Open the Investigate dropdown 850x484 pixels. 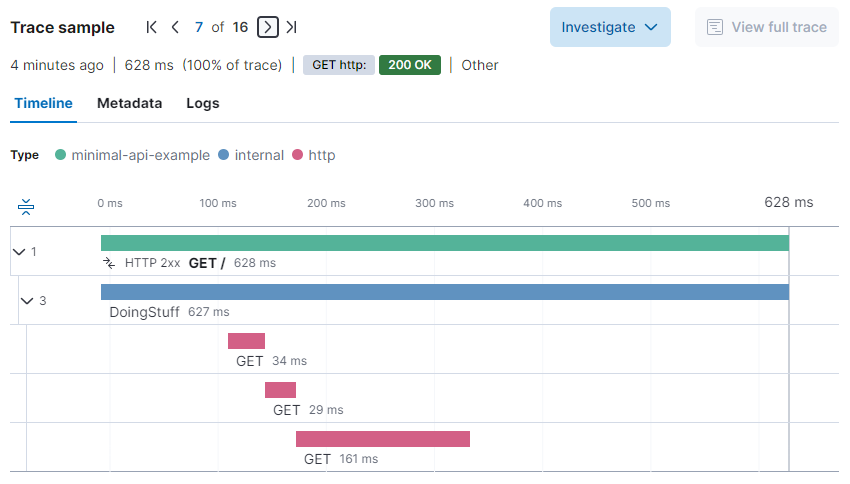coord(610,27)
